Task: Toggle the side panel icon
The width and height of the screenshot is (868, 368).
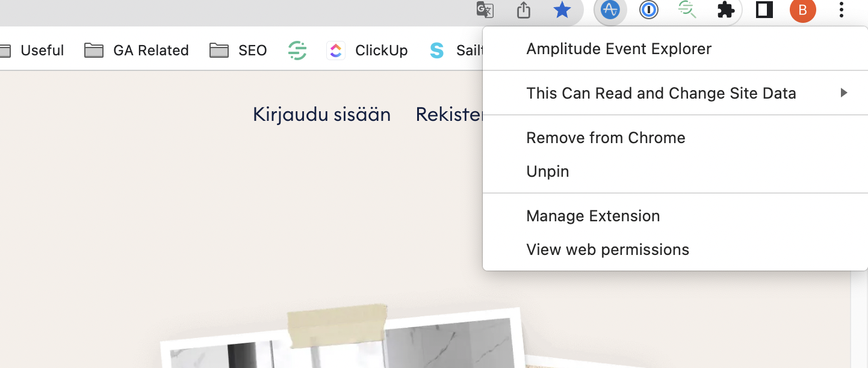Action: [x=764, y=10]
